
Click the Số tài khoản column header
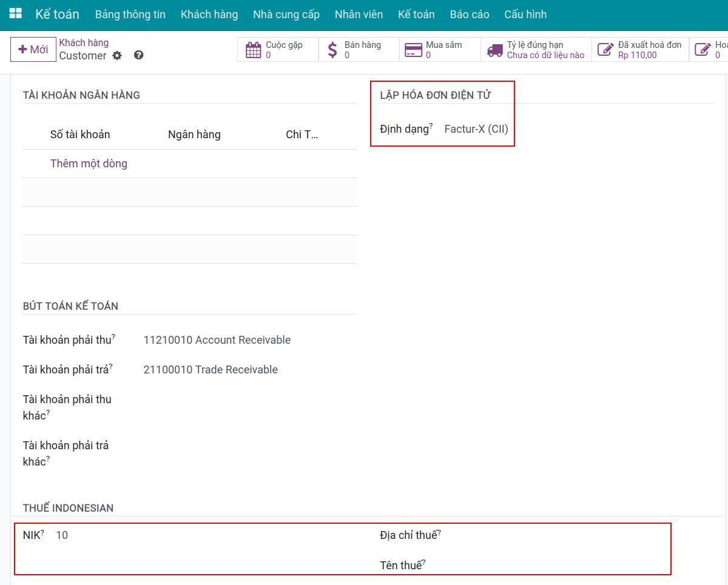(x=80, y=135)
